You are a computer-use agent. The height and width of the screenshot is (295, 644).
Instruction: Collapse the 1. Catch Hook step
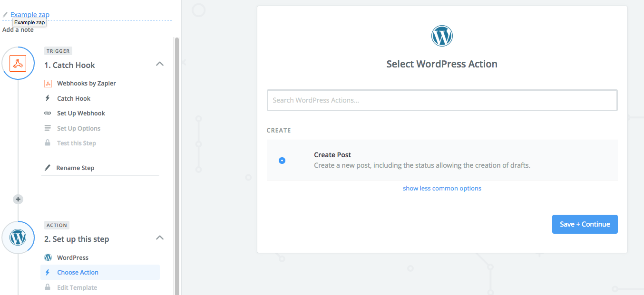tap(160, 64)
